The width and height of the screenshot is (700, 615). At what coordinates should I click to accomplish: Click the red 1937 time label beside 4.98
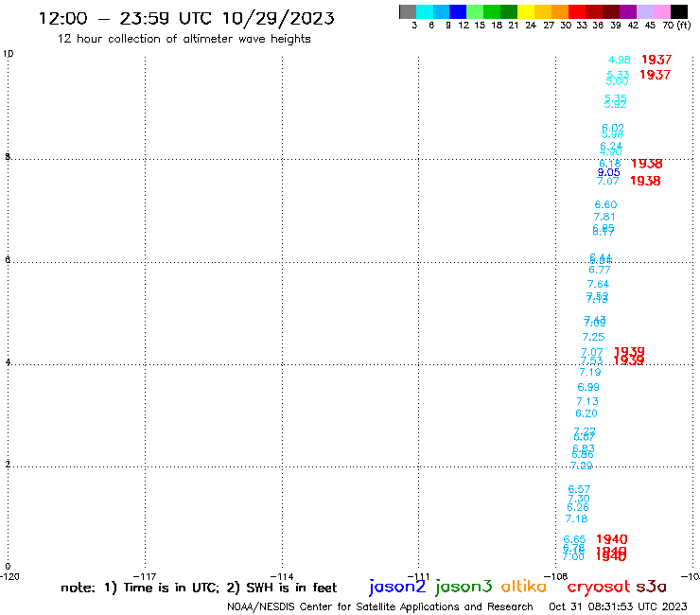656,60
